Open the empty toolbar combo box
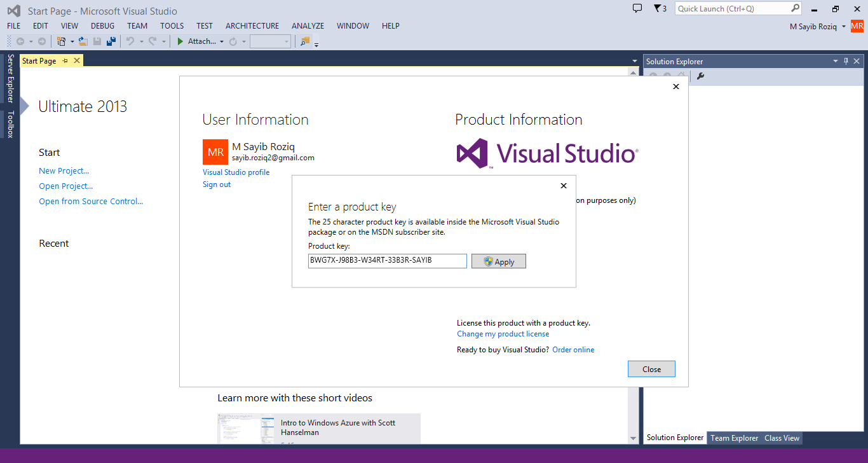Image resolution: width=868 pixels, height=463 pixels. (x=270, y=41)
